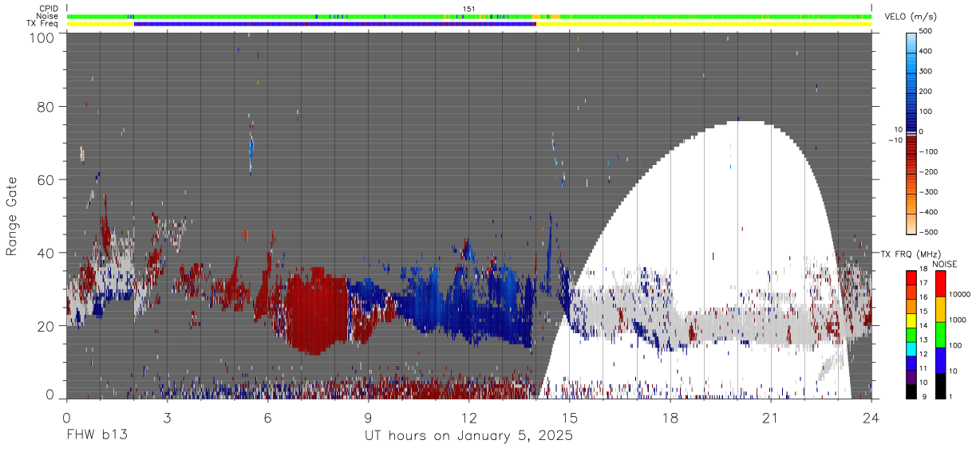Click the blue swatch in the NOISE legend
Screen dimensions: 980x452
941,360
